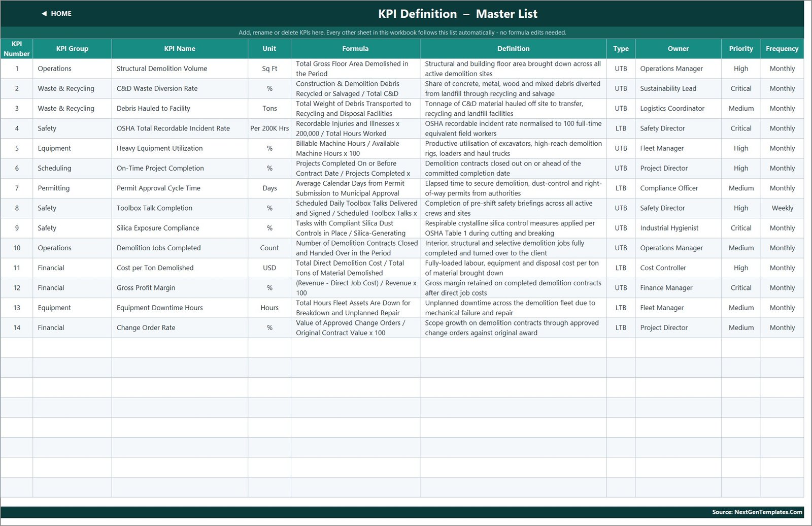Image resolution: width=812 pixels, height=526 pixels.
Task: Select the Days unit cell
Action: [x=269, y=188]
